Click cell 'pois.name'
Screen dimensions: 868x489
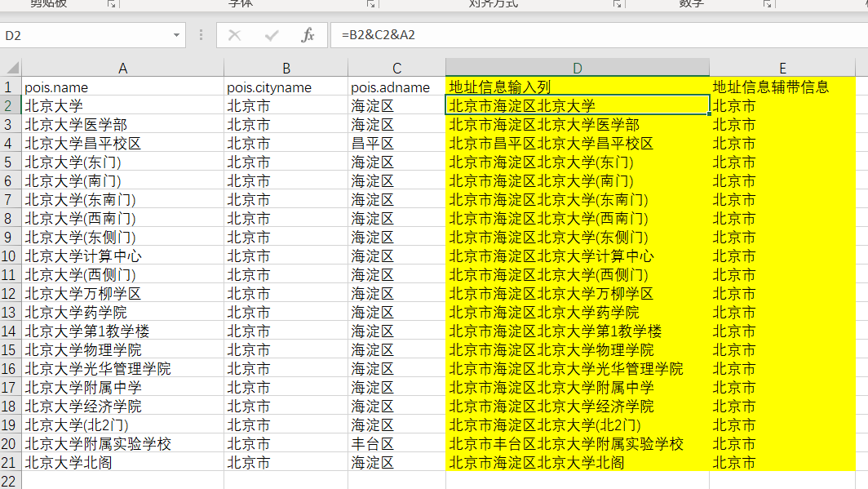point(123,87)
